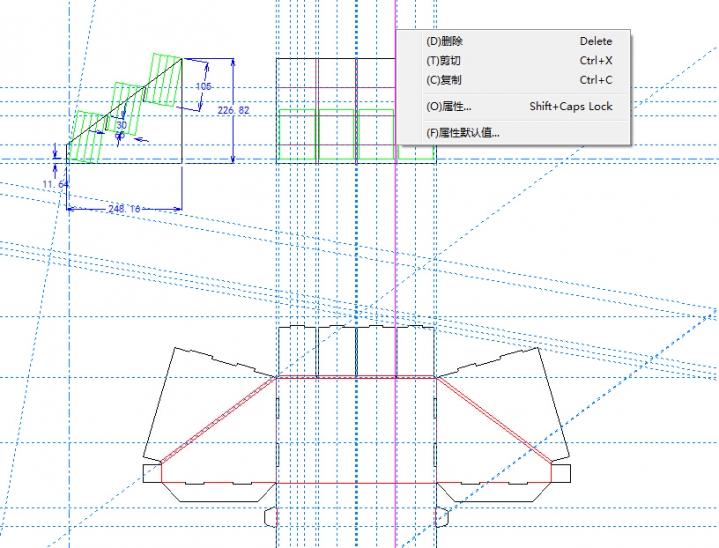The height and width of the screenshot is (548, 719).
Task: Click the 226.82 height dimension label
Action: [x=233, y=110]
